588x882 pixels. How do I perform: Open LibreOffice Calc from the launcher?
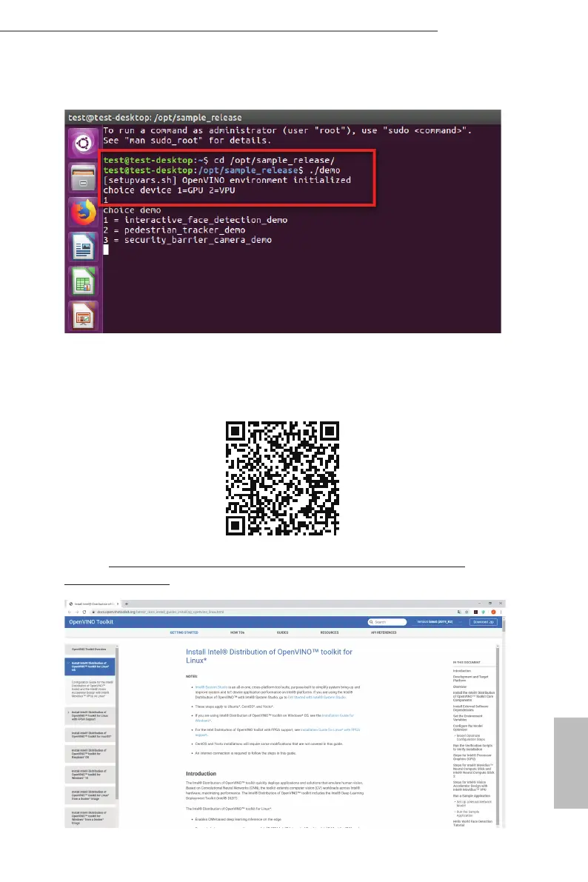(x=83, y=282)
